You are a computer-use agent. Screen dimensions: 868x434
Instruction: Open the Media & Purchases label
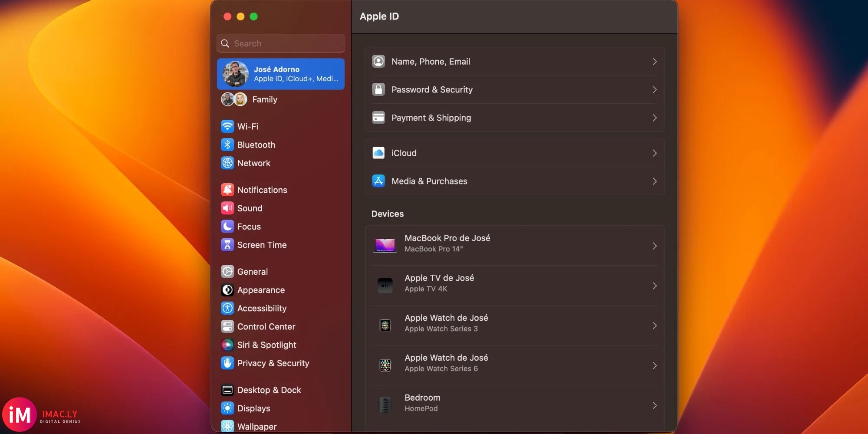tap(429, 181)
